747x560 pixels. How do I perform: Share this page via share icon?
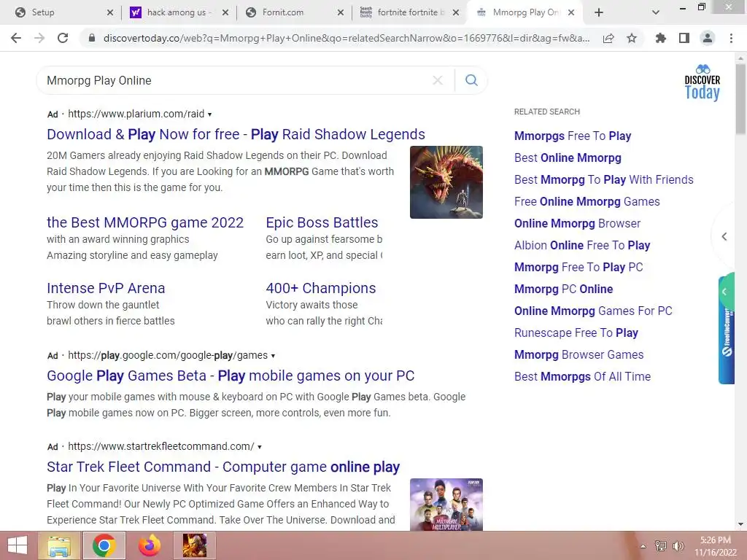pyautogui.click(x=608, y=38)
